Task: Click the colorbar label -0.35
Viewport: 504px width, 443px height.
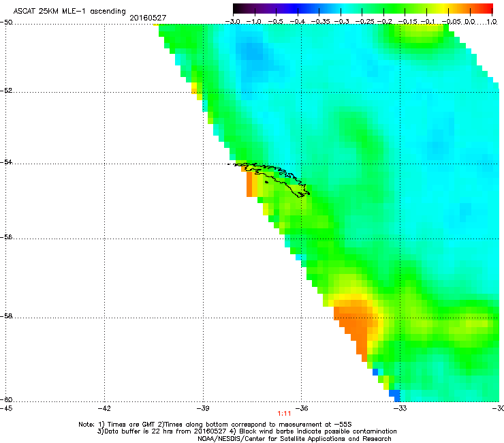Action: (x=319, y=22)
